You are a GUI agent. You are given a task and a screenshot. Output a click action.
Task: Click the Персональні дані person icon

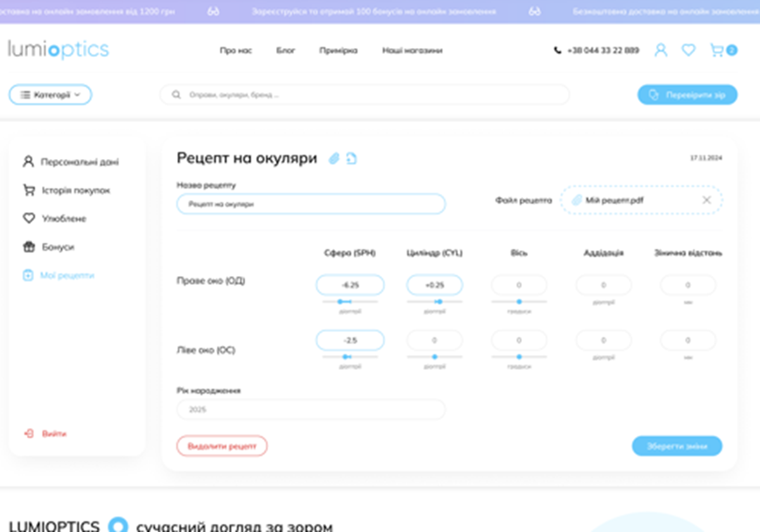tap(28, 161)
